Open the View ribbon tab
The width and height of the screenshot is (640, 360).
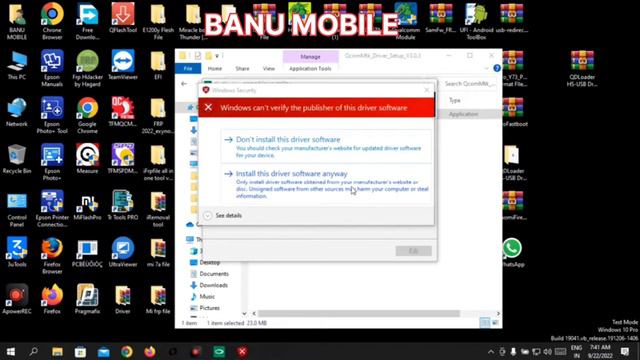coord(269,69)
